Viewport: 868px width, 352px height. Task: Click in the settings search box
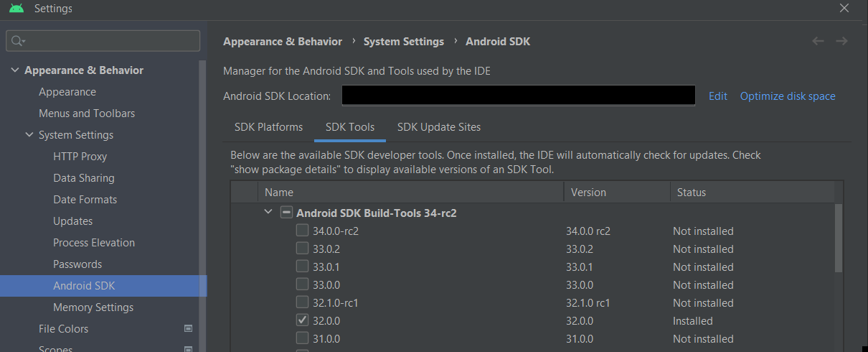pos(103,41)
